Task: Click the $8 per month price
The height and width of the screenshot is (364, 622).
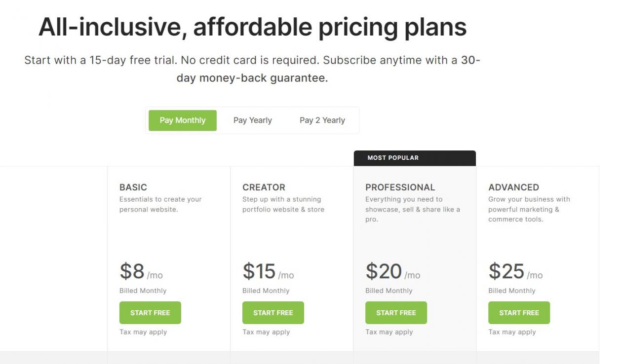Action: (141, 272)
